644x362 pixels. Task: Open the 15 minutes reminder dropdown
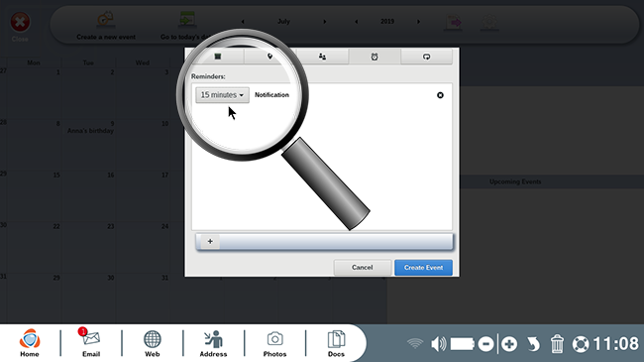point(222,95)
